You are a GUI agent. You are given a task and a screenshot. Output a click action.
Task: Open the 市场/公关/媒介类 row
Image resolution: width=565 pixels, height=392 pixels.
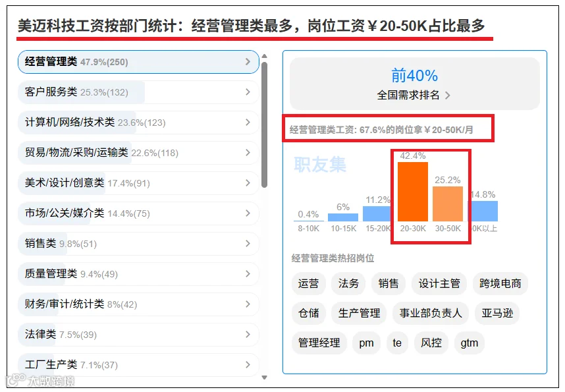pos(138,213)
